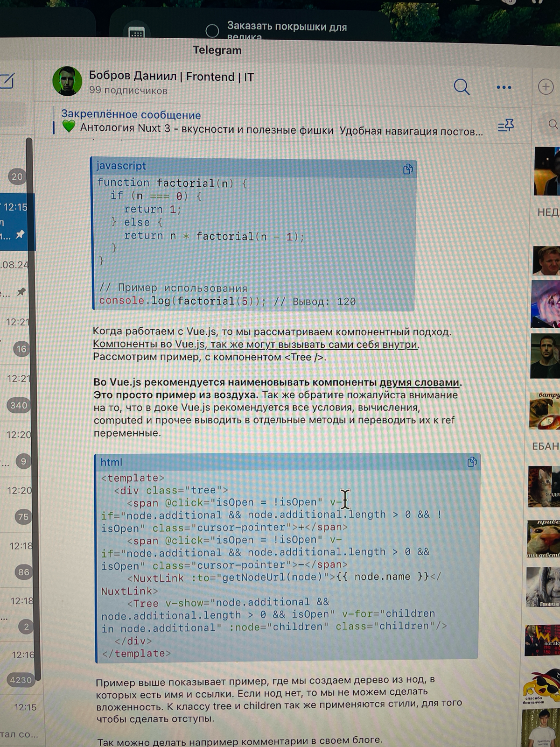Copy the javascript code block

coord(408,169)
